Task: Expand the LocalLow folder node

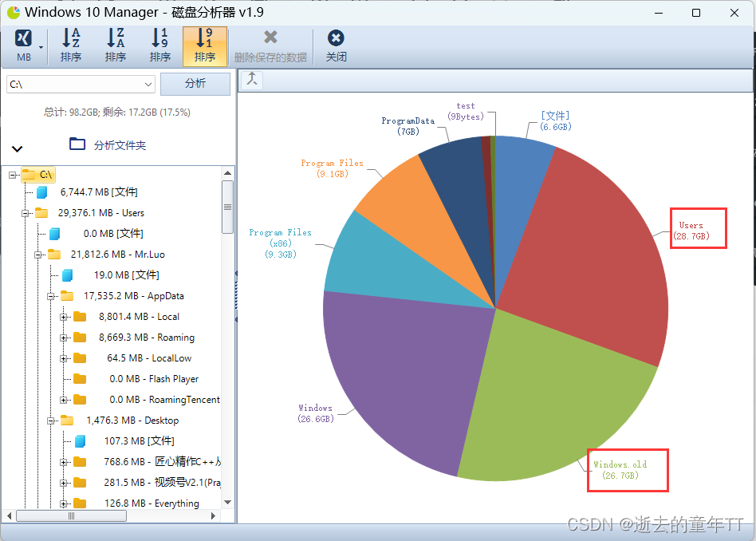Action: (x=63, y=358)
